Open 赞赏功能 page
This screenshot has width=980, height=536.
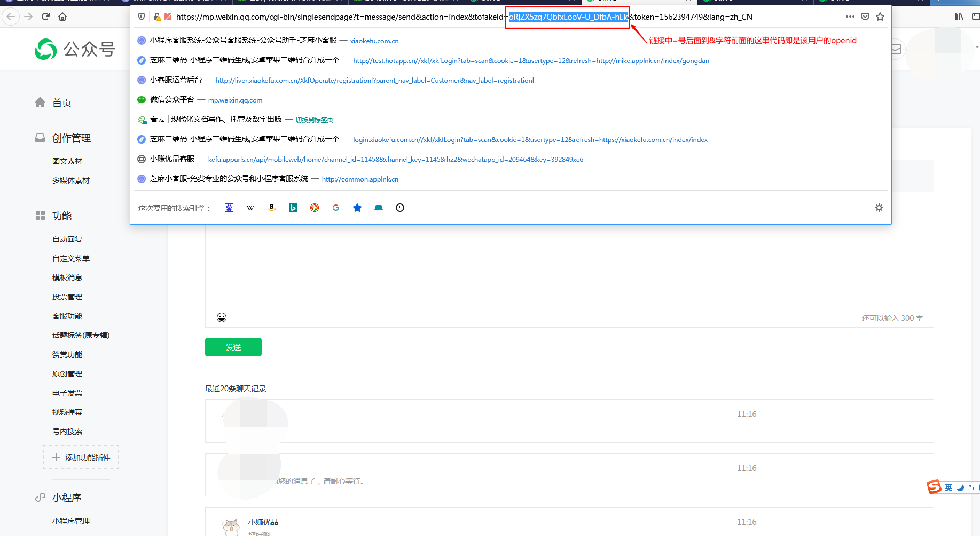[67, 354]
